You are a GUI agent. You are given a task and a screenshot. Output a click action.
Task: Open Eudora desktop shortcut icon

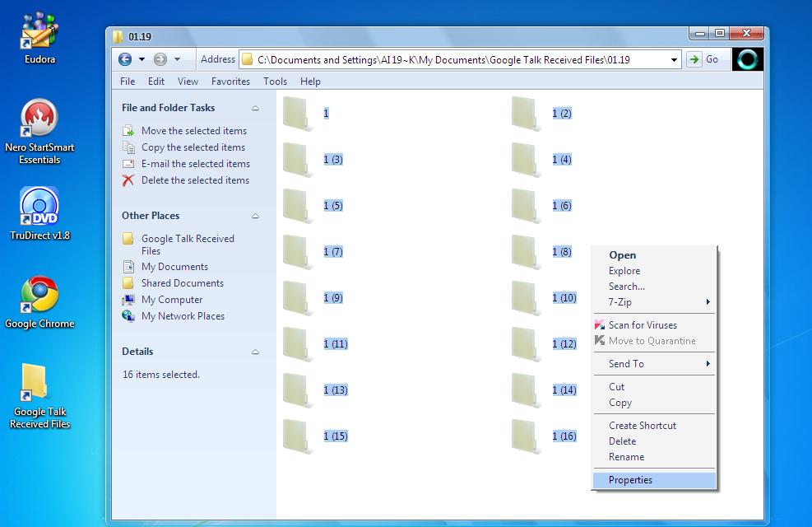39,30
